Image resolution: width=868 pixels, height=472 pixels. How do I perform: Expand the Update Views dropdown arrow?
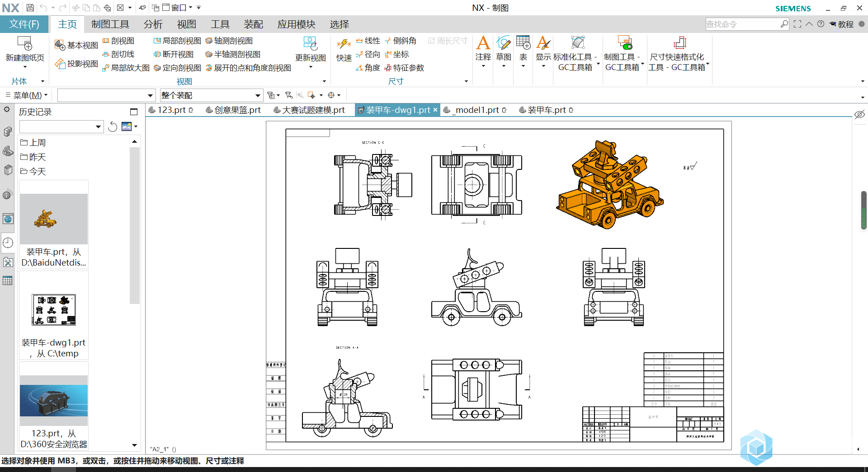pos(311,67)
